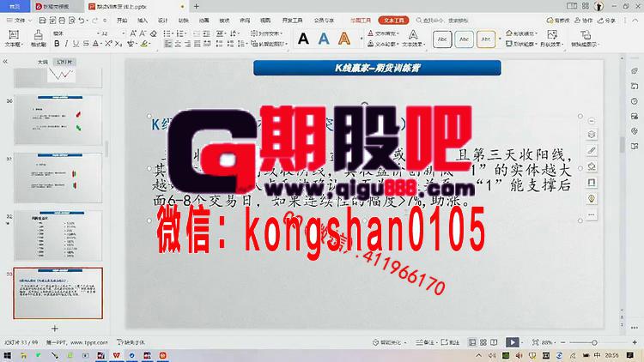Image resolution: width=644 pixels, height=362 pixels.
Task: Right align the paragraph text
Action: pyautogui.click(x=188, y=44)
